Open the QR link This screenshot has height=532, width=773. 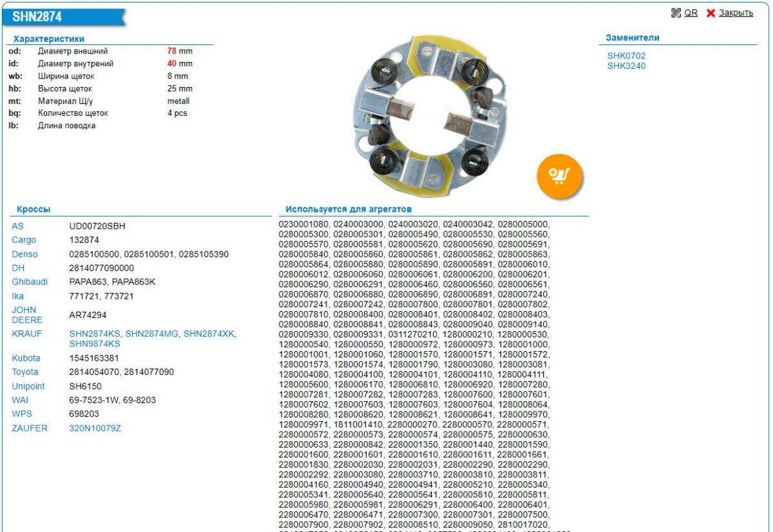click(x=691, y=13)
